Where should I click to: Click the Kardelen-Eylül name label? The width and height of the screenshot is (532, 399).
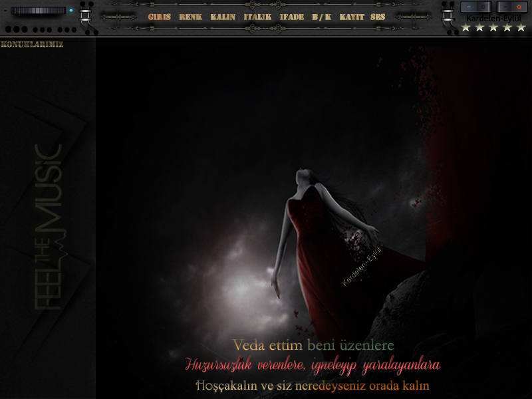pos(493,18)
